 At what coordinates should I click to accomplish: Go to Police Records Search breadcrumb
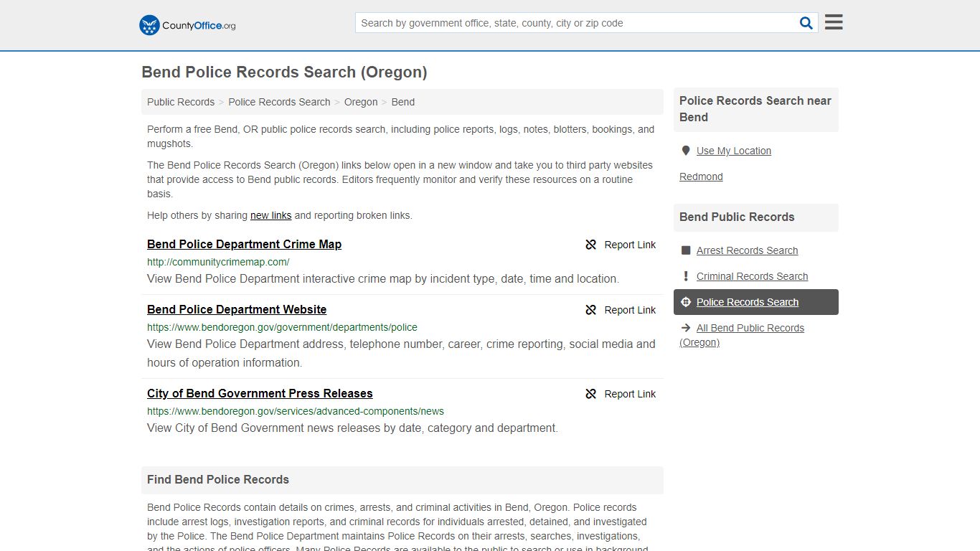click(279, 102)
